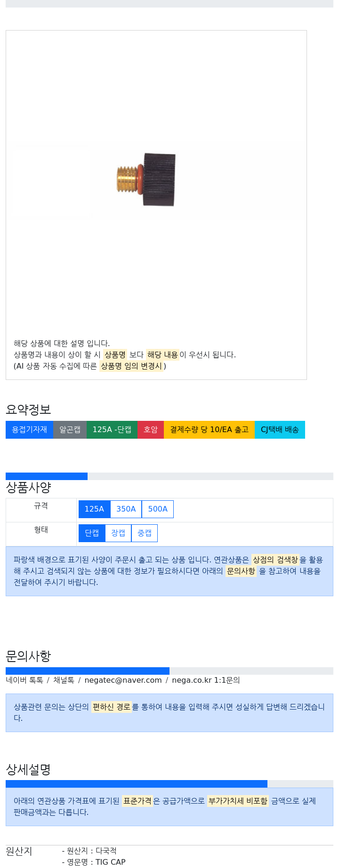Image resolution: width=339 pixels, height=868 pixels.
Task: Open the TIG cap product image
Action: pyautogui.click(x=146, y=179)
